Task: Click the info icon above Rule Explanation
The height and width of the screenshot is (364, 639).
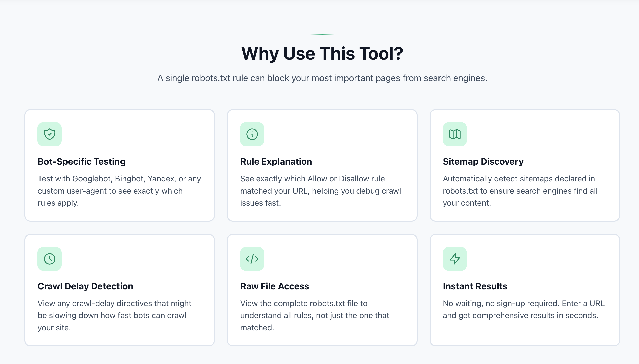Action: 252,134
